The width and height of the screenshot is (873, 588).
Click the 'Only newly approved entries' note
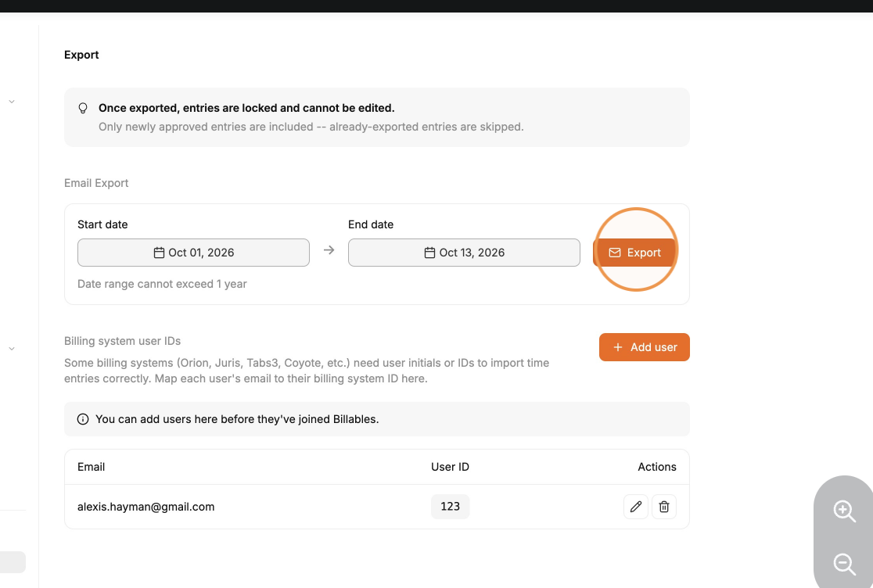click(311, 127)
